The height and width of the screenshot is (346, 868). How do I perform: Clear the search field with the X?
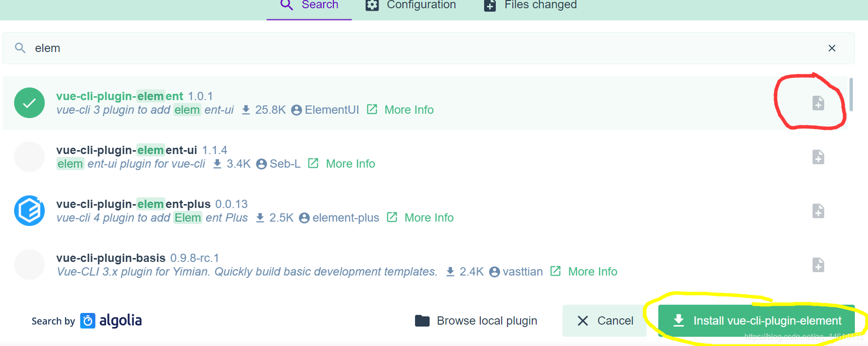(832, 48)
